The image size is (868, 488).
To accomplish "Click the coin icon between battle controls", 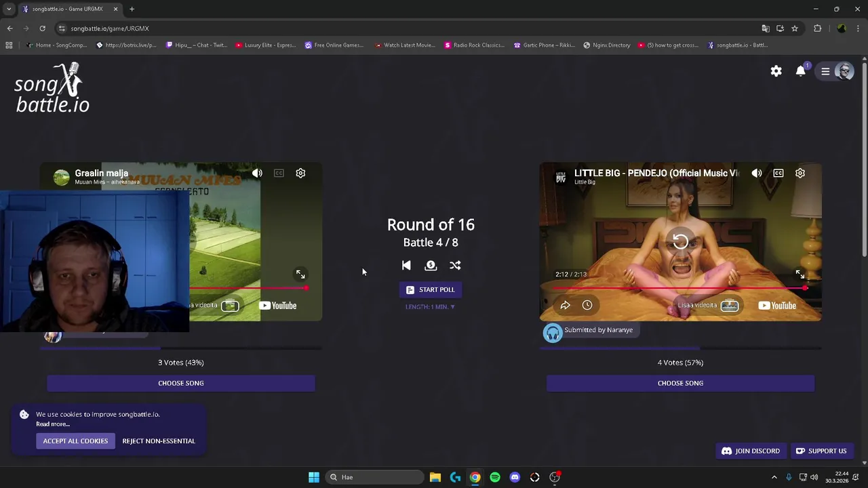I will pos(431,266).
